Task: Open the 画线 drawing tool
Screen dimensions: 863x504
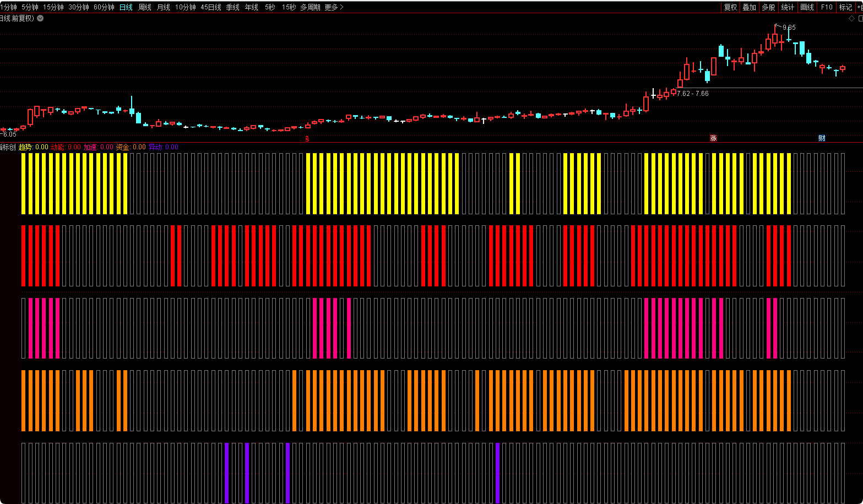Action: click(x=807, y=7)
